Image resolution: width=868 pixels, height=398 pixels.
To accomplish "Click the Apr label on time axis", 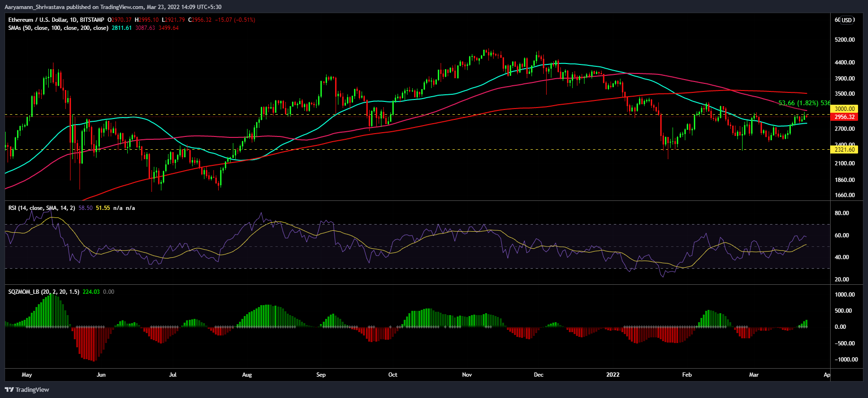I will (827, 375).
